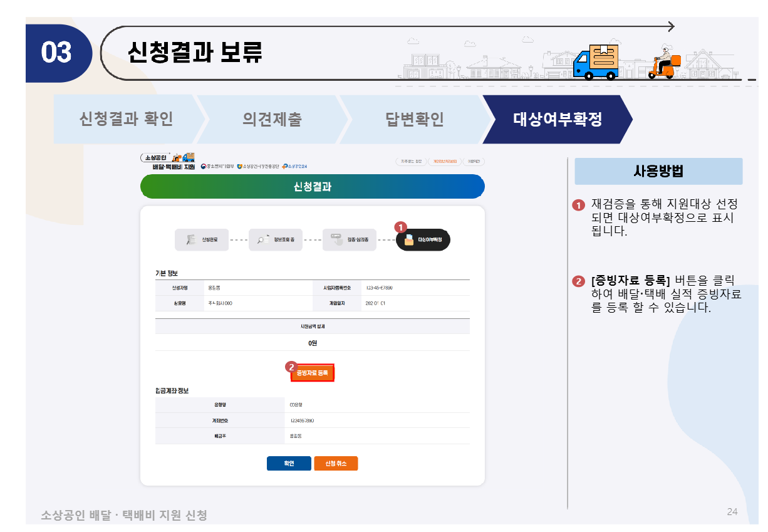Click the 신청완료 document step icon
768x532 pixels.
click(x=191, y=239)
